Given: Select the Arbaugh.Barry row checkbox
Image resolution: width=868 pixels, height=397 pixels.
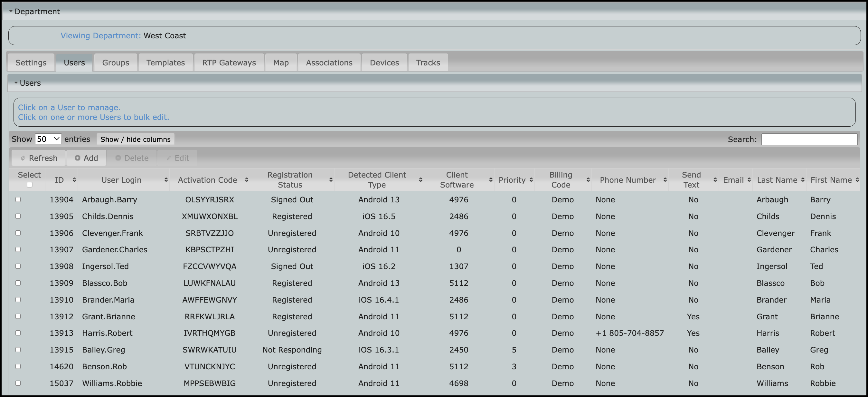Looking at the screenshot, I should (18, 199).
